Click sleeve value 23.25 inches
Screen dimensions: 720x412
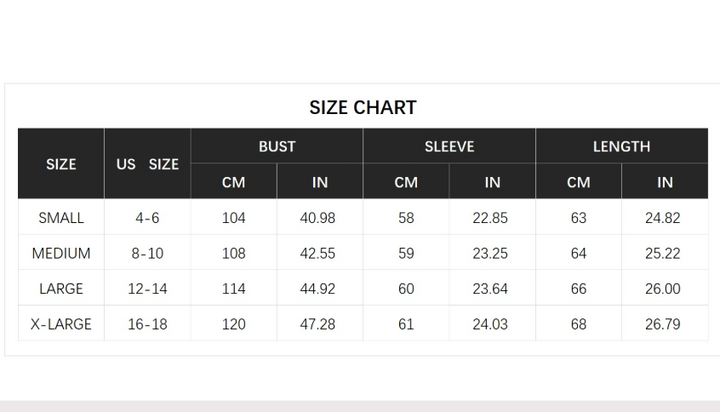pos(490,253)
